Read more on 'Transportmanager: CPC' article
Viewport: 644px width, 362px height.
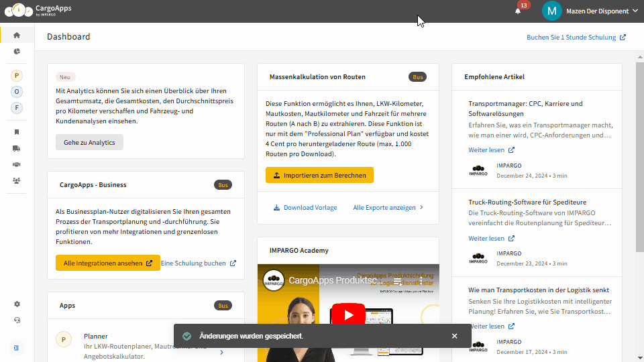pos(491,150)
